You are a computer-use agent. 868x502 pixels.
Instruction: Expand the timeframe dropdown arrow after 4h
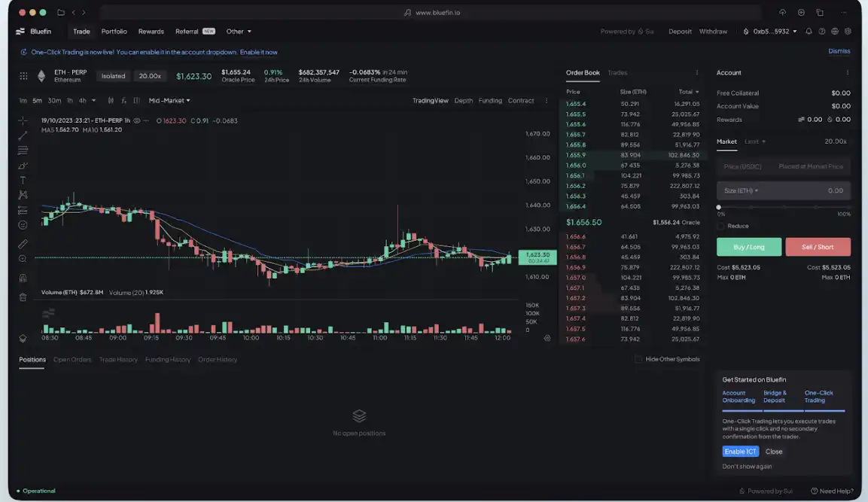(93, 101)
